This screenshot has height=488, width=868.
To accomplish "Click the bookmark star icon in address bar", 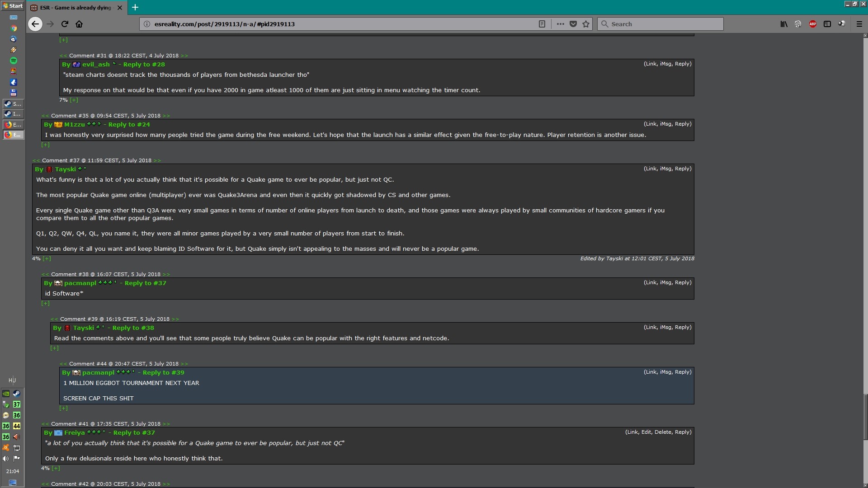I will click(x=587, y=24).
